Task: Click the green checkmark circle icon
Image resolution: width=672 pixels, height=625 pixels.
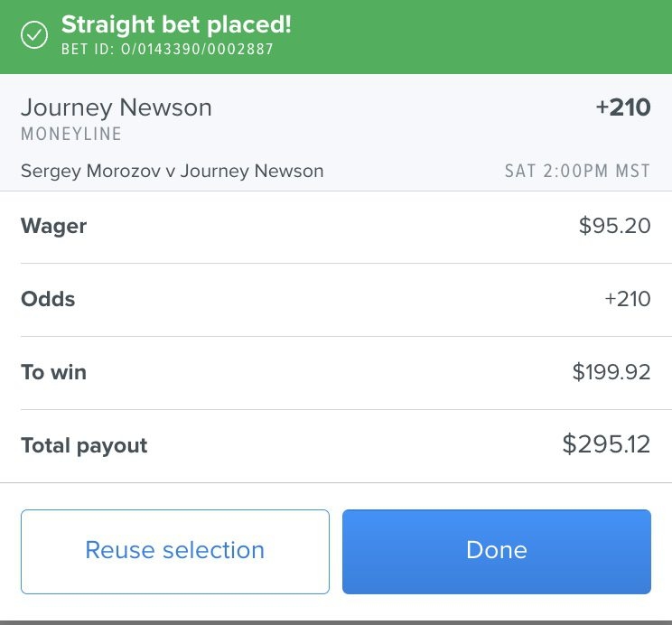Action: (34, 34)
